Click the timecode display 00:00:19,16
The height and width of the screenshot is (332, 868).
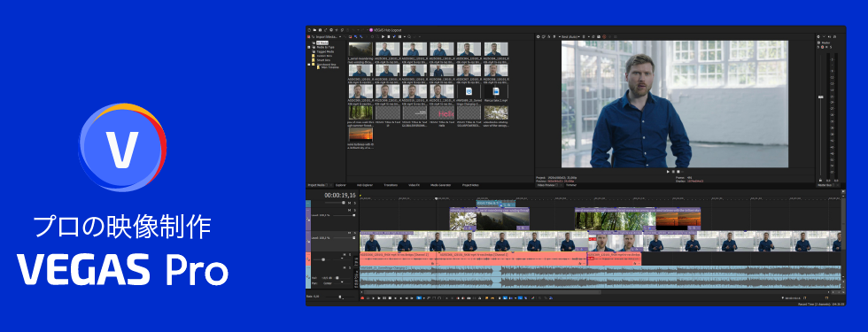point(340,196)
